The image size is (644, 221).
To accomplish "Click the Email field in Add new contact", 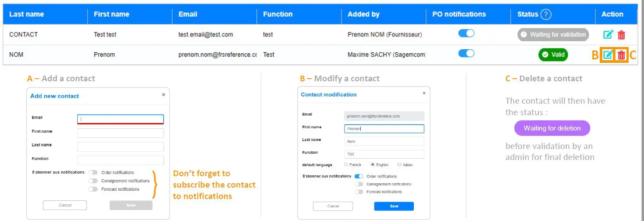I will [120, 119].
